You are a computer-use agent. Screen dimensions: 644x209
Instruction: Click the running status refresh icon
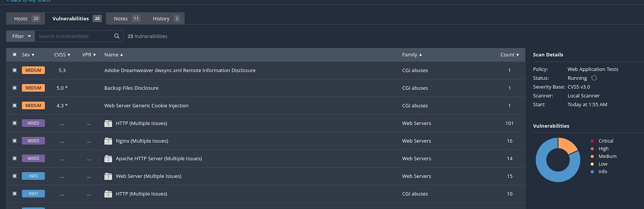click(x=594, y=78)
